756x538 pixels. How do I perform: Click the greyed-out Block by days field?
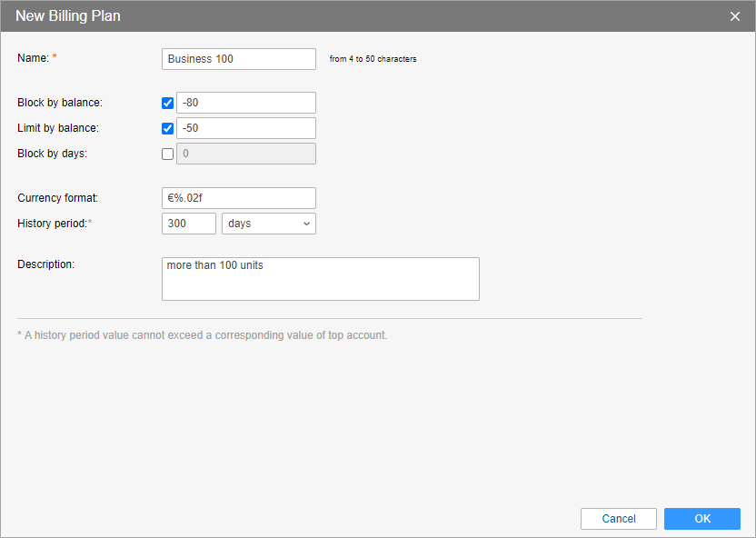pos(245,154)
